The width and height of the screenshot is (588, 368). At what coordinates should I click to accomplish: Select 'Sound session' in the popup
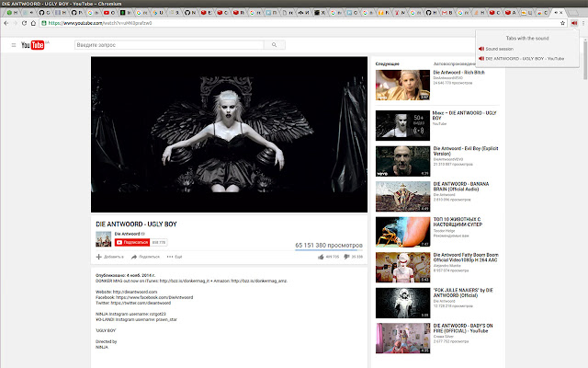point(499,49)
